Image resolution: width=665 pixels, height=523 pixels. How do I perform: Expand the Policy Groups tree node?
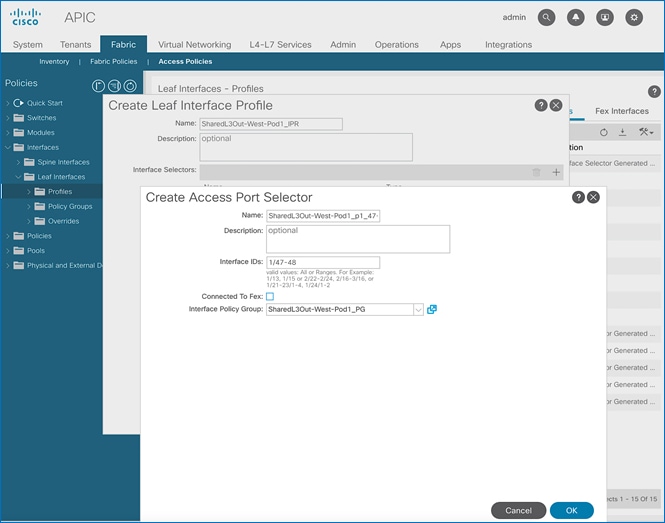tap(29, 207)
